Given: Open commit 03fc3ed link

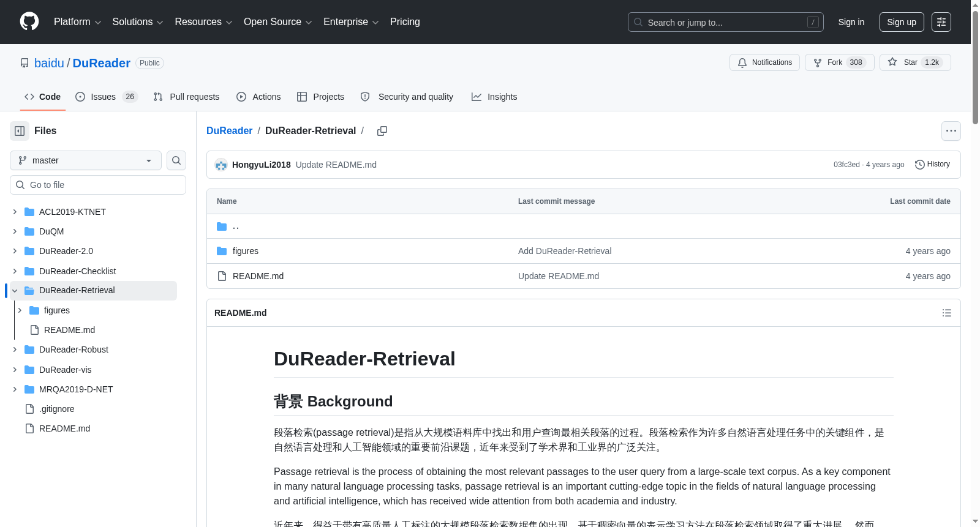Looking at the screenshot, I should (x=846, y=165).
